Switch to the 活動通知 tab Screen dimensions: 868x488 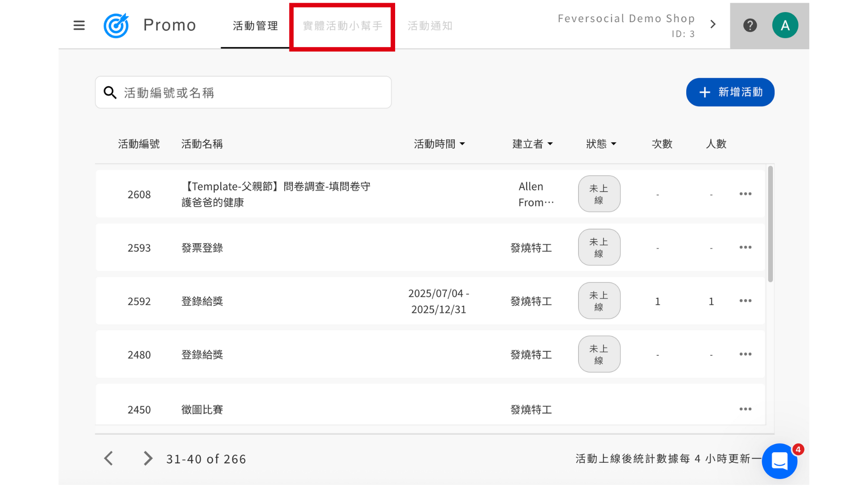(430, 26)
